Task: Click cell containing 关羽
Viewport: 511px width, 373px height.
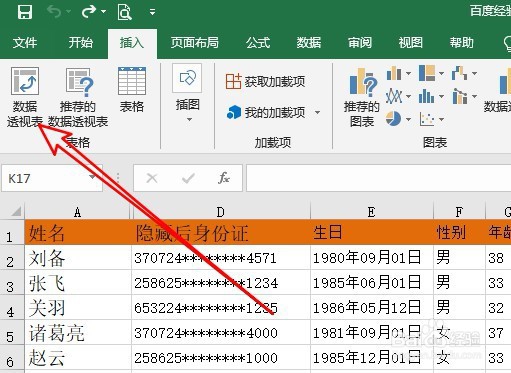Action: pyautogui.click(x=78, y=308)
